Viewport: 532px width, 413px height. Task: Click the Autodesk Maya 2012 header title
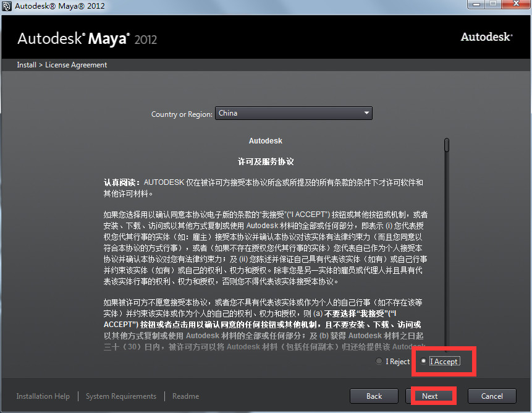tap(87, 39)
